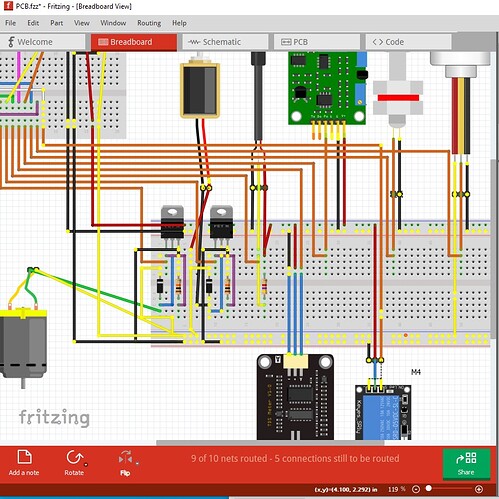Switch to the Code tab

click(x=408, y=42)
